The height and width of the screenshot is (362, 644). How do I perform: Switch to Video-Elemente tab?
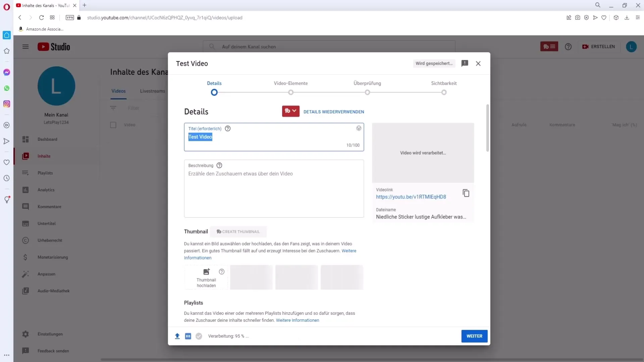[290, 83]
